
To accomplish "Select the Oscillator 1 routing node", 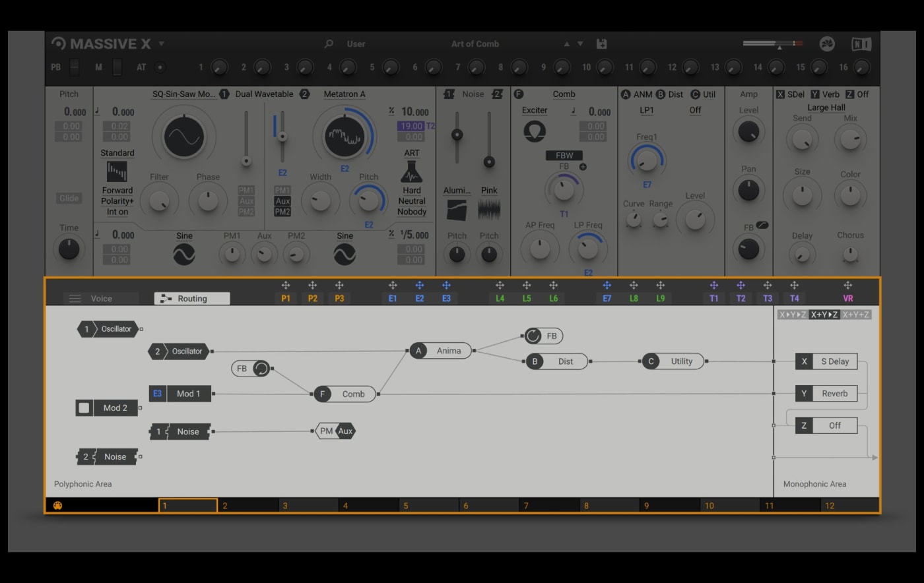I will pyautogui.click(x=108, y=329).
